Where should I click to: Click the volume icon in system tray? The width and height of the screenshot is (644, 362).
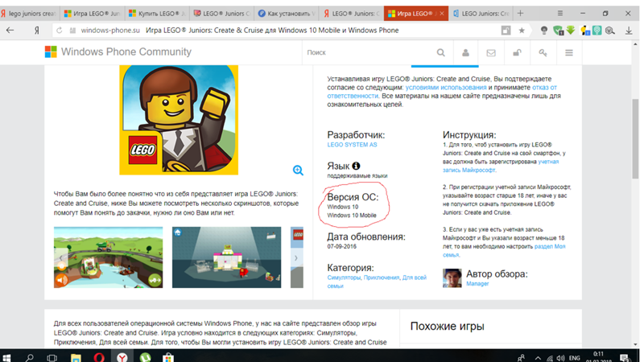point(561,358)
